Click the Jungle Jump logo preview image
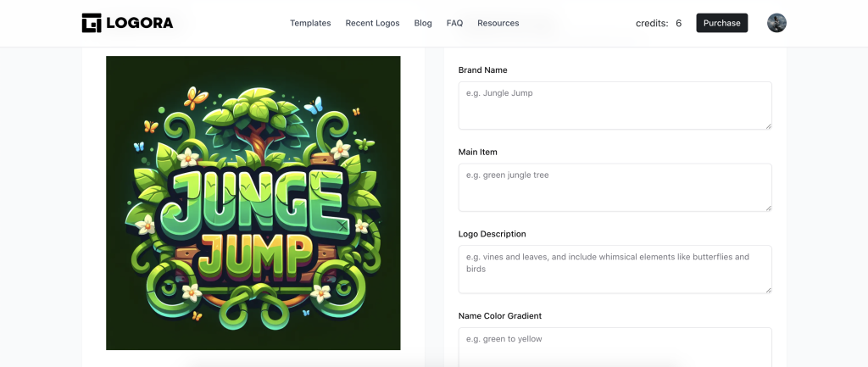This screenshot has height=367, width=868. (x=253, y=203)
